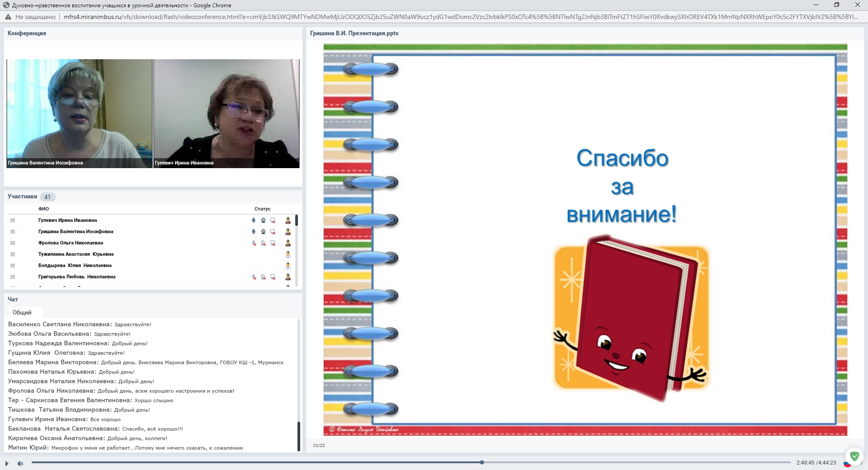This screenshot has height=470, width=868.
Task: Click the browser URL address bar
Action: (x=461, y=17)
